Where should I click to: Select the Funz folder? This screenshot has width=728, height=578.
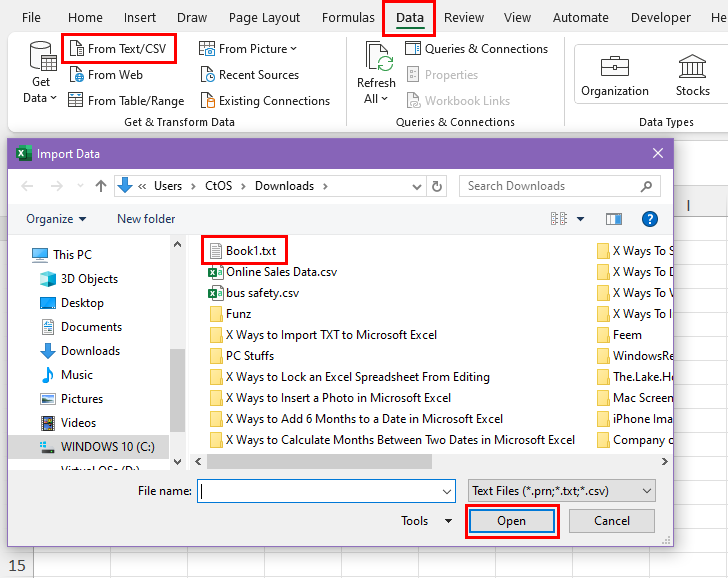tap(230, 314)
